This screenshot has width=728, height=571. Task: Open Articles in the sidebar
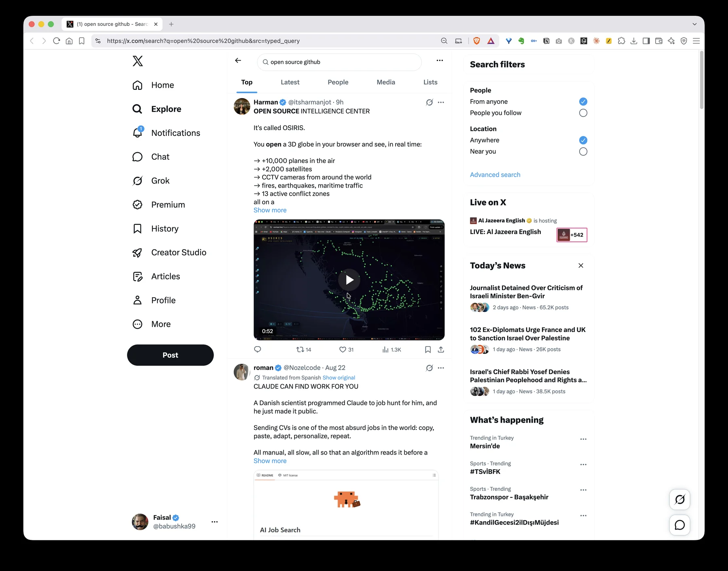[x=156, y=276]
